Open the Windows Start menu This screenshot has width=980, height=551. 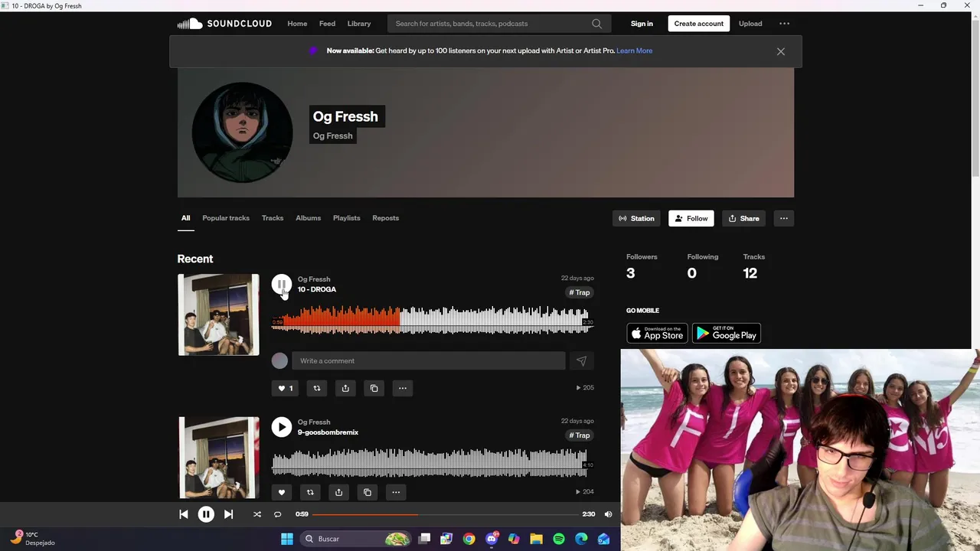click(287, 539)
